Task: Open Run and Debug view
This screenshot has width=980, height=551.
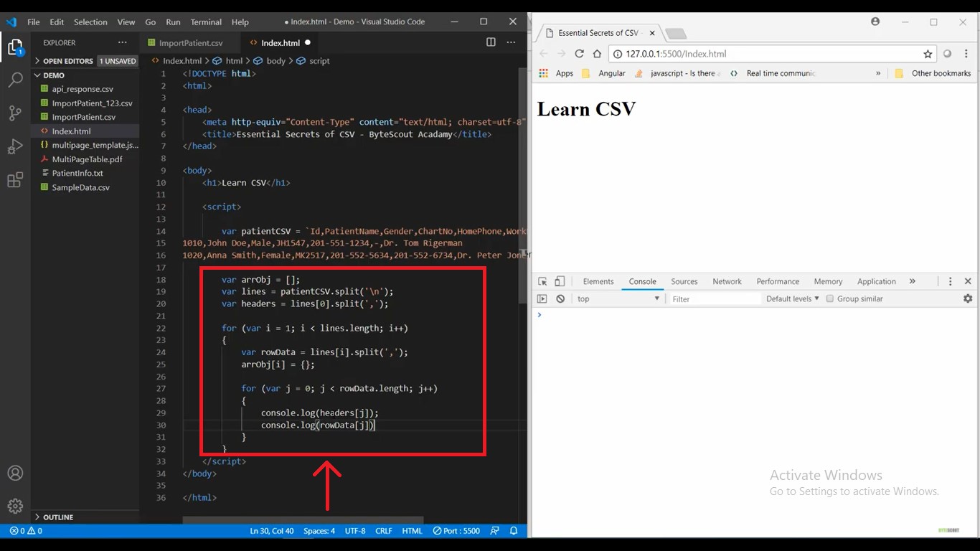Action: (15, 146)
